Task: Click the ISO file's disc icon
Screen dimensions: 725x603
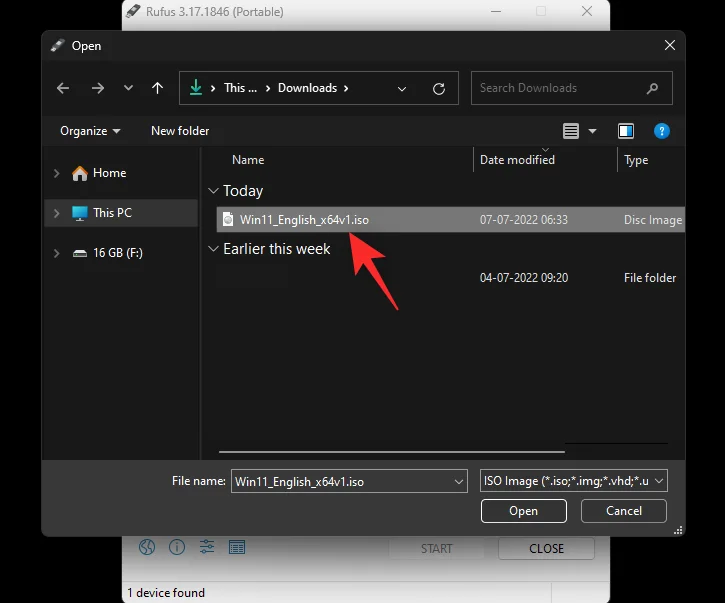Action: point(228,219)
